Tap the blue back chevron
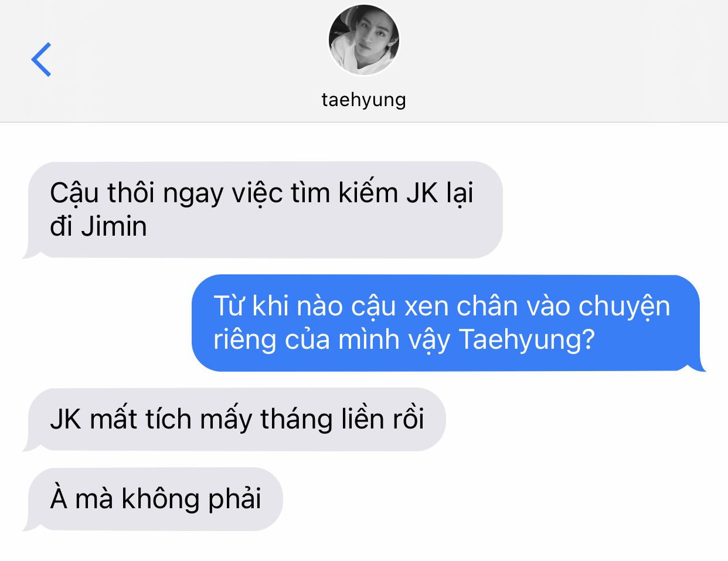The width and height of the screenshot is (728, 561). (x=41, y=59)
